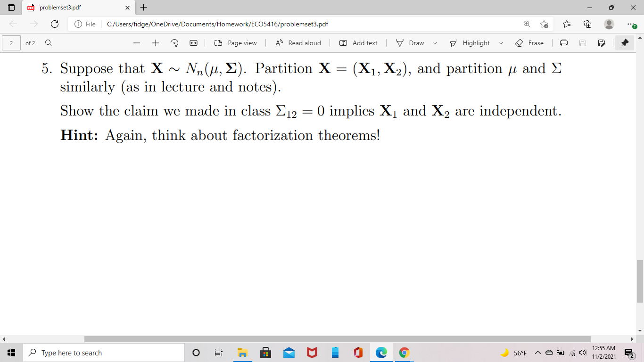Screen dimensions: 644x362
Task: Edit the page number field
Action: click(x=10, y=43)
